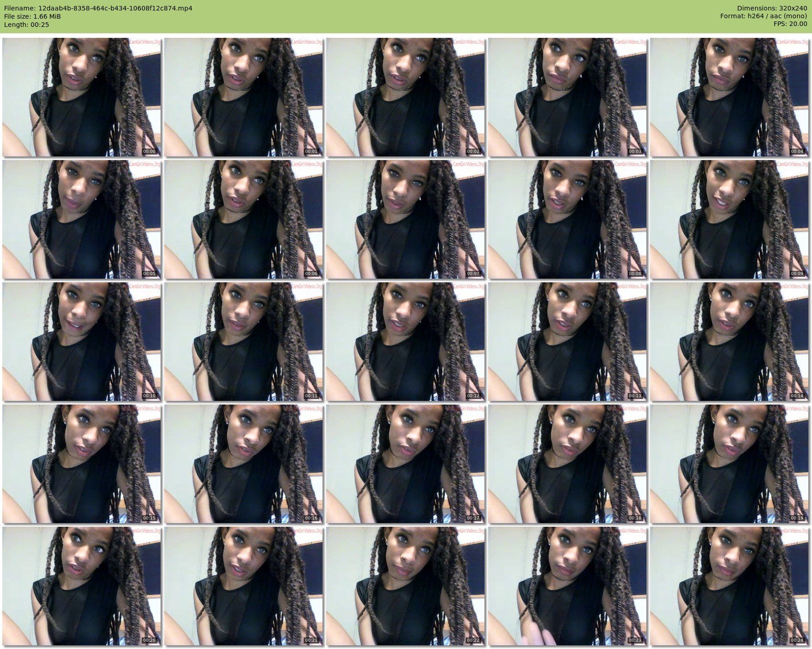Click the Filename text in the header
The image size is (812, 649).
(98, 8)
